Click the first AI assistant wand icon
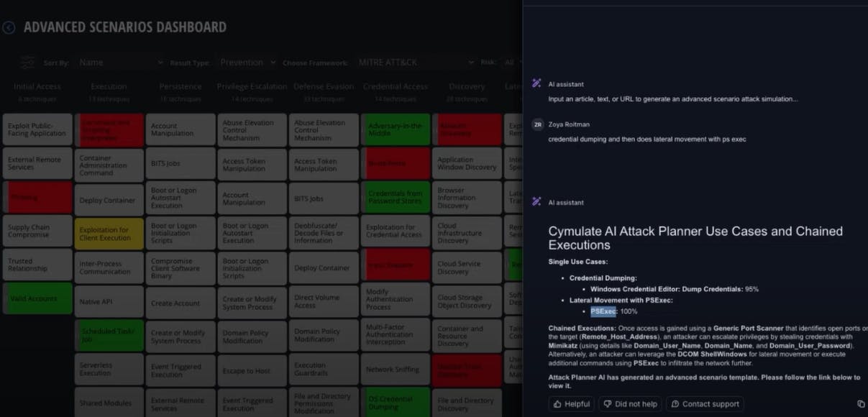868x417 pixels. (536, 83)
